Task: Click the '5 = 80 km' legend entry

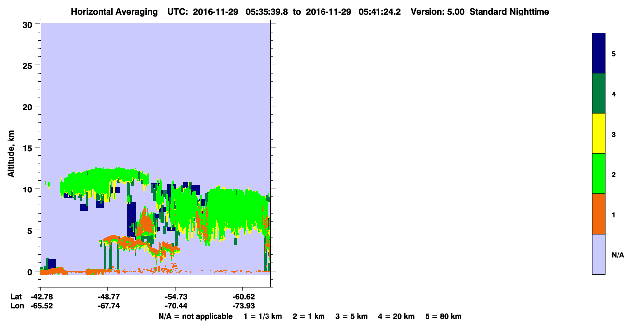Action: coord(443,316)
